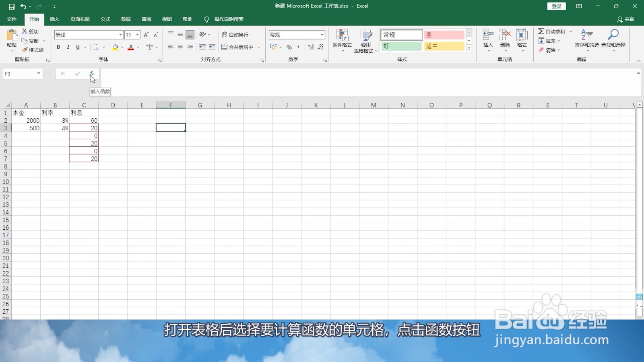Apply the 好 cell style
Viewport: 644px width, 362px height.
tap(401, 46)
